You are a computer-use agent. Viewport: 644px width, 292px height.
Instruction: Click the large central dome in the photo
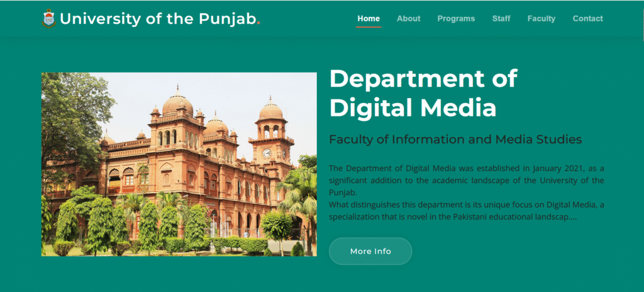[x=177, y=104]
